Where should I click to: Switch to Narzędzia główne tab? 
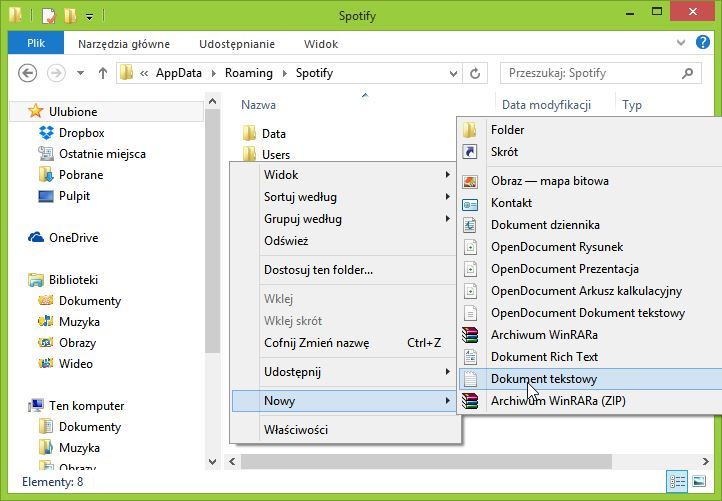click(124, 44)
